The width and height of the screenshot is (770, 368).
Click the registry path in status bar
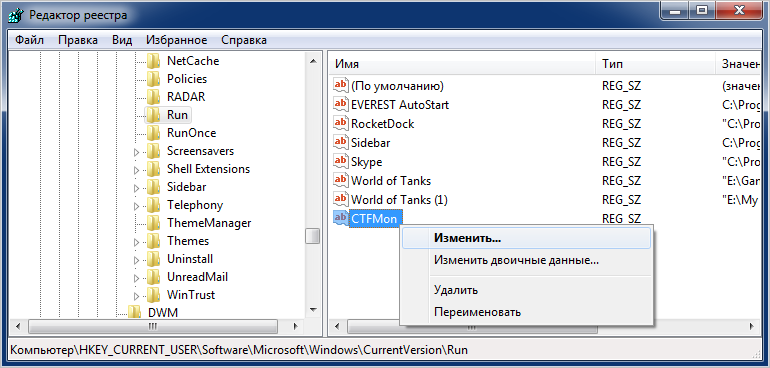[239, 350]
